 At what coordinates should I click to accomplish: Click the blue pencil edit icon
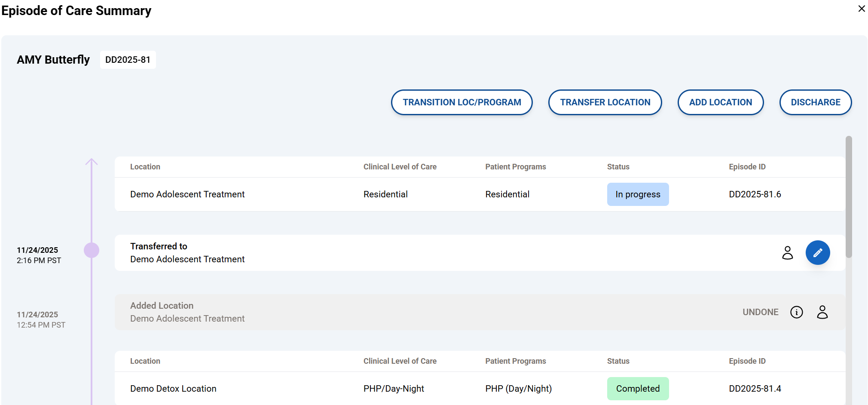[x=817, y=252]
